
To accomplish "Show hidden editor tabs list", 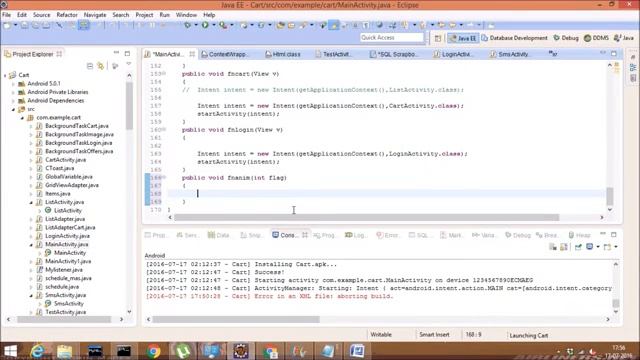I will click(553, 53).
